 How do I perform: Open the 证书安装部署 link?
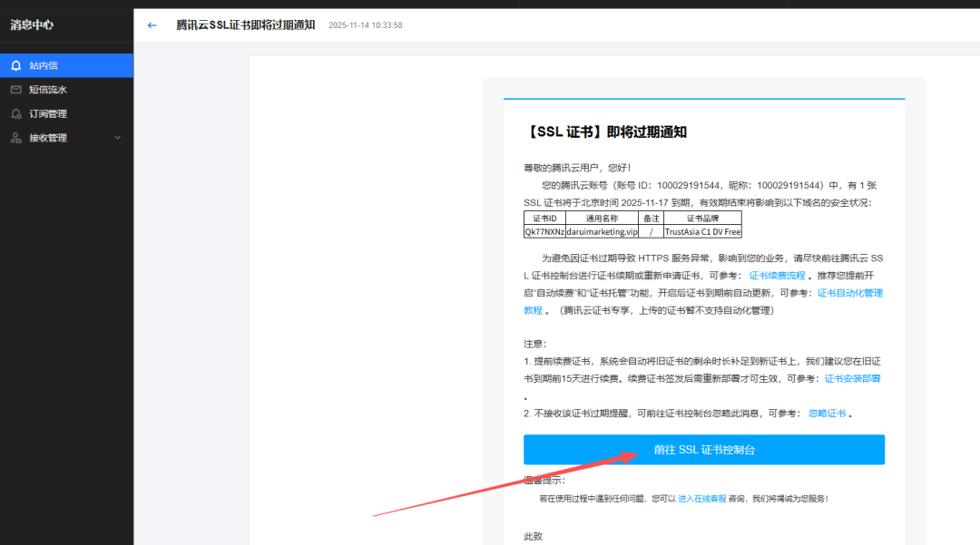click(852, 378)
